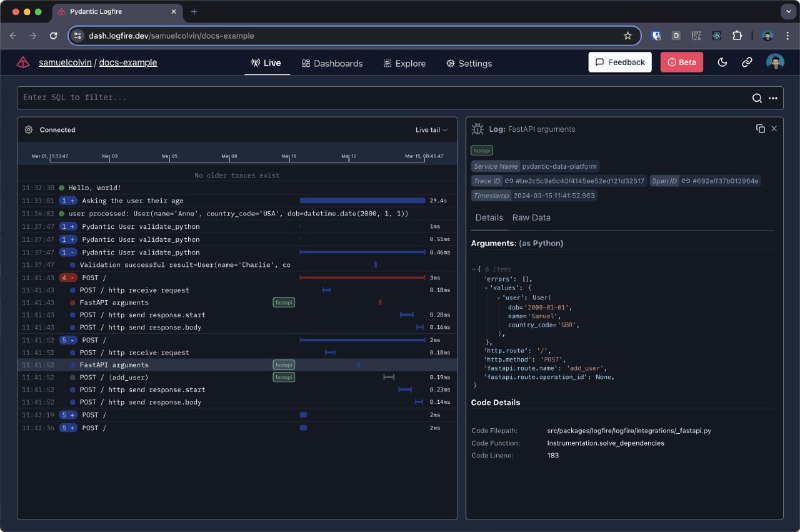Collapse the 'values' JSON node

(x=486, y=288)
